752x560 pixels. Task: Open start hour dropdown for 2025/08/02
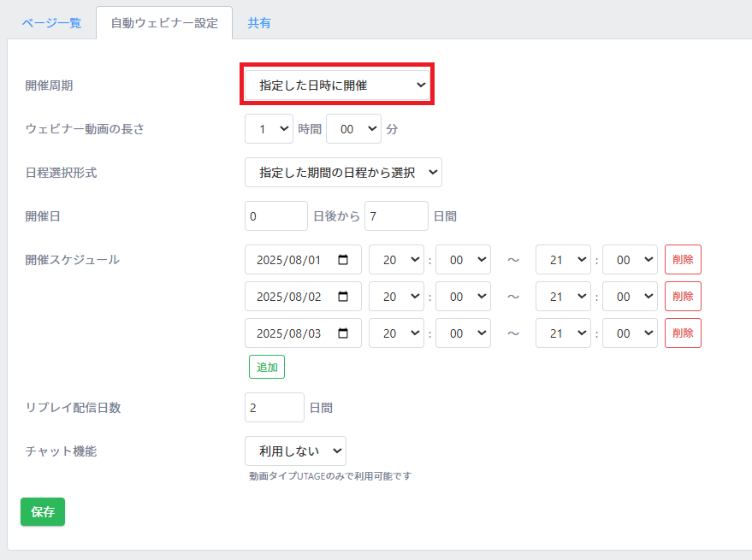tap(396, 297)
